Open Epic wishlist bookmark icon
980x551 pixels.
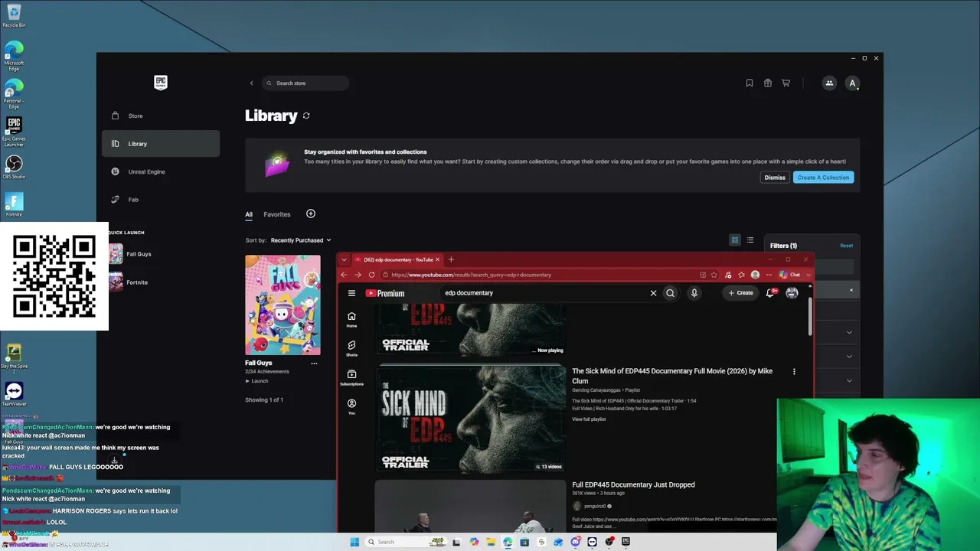(x=750, y=83)
